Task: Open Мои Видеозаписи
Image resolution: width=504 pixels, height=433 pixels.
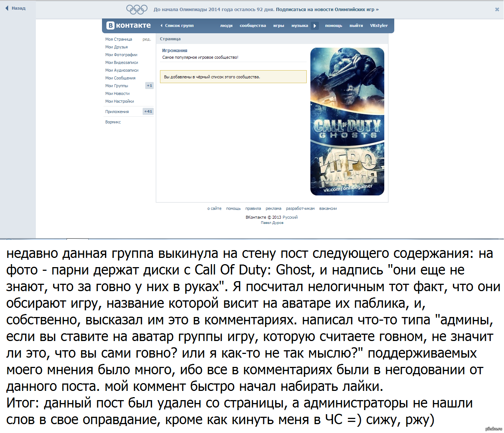Action: (122, 62)
